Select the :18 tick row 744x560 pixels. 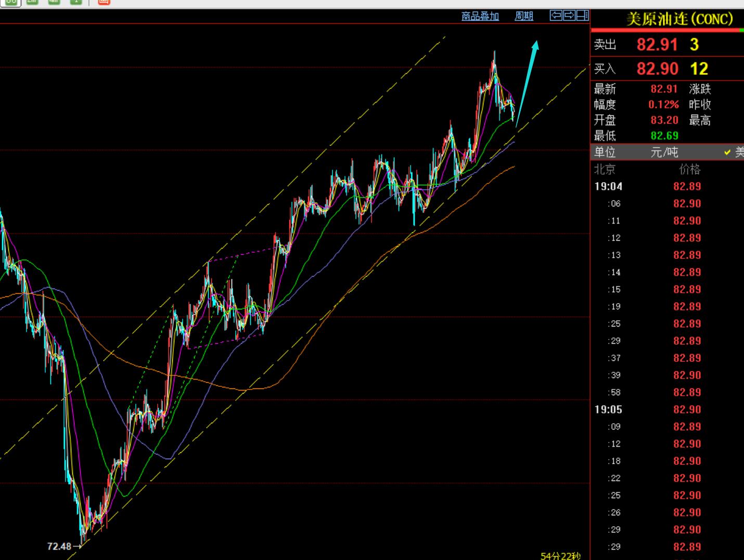tap(667, 461)
